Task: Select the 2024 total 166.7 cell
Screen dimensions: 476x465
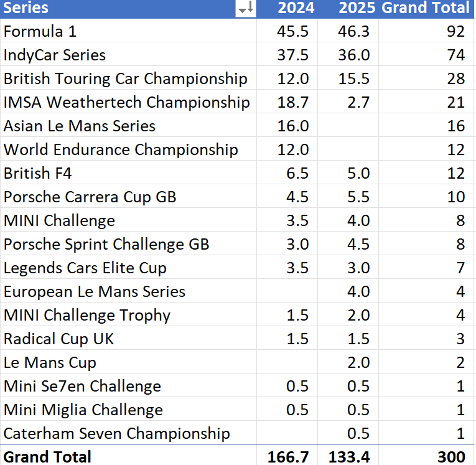Action: point(288,456)
